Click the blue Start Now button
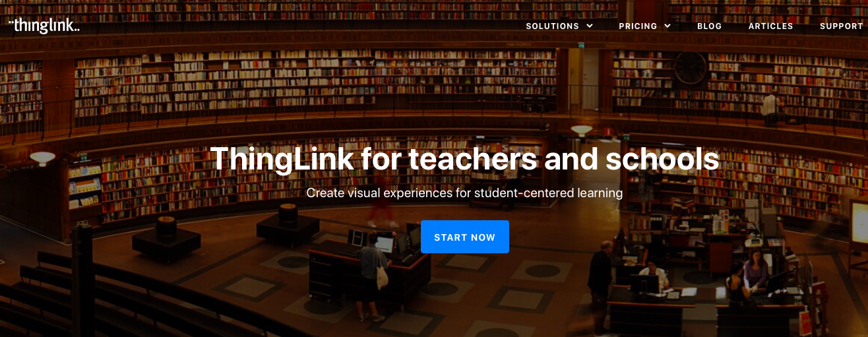Screen dimensions: 868x337 (465, 237)
